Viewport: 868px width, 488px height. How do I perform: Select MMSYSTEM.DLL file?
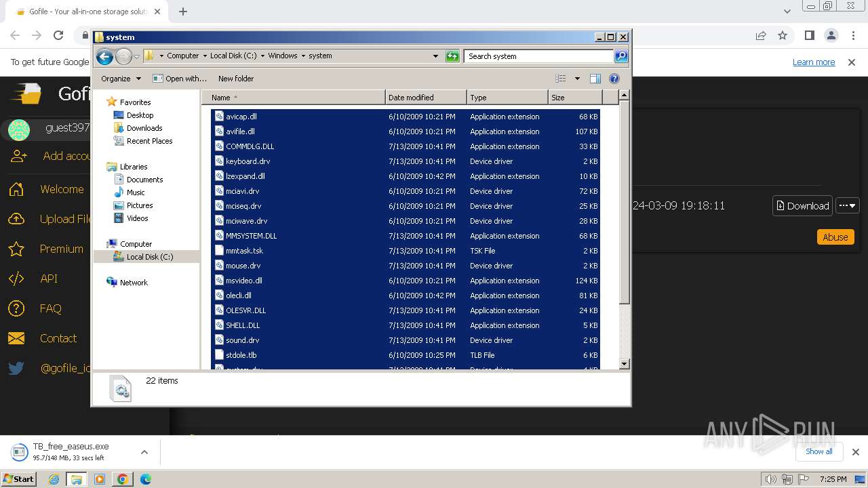(x=406, y=236)
